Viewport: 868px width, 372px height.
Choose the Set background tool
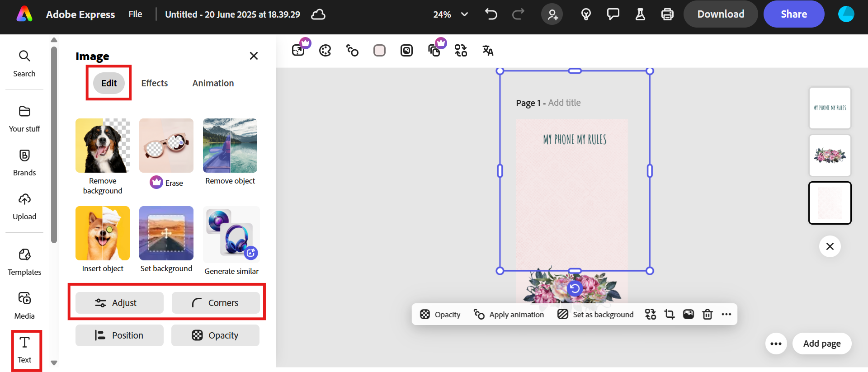point(166,240)
